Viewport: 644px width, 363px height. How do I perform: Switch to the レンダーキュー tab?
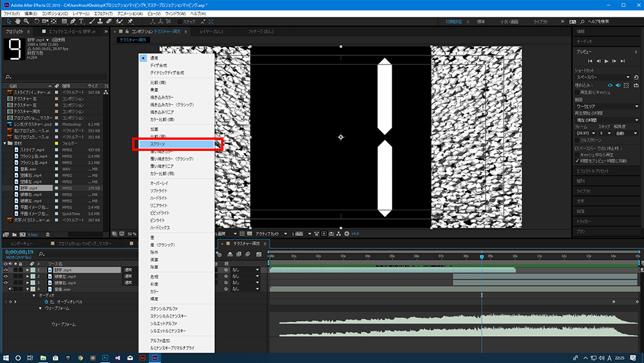(23, 244)
